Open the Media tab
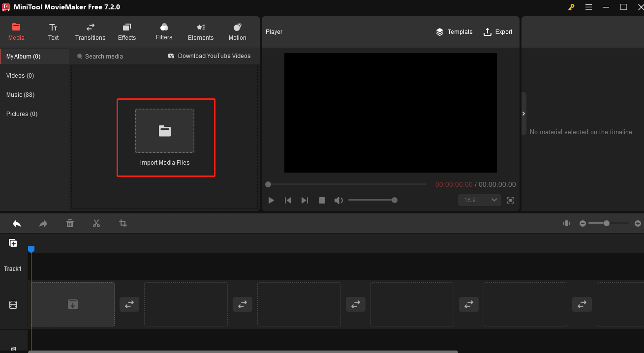The width and height of the screenshot is (644, 353). click(x=16, y=32)
